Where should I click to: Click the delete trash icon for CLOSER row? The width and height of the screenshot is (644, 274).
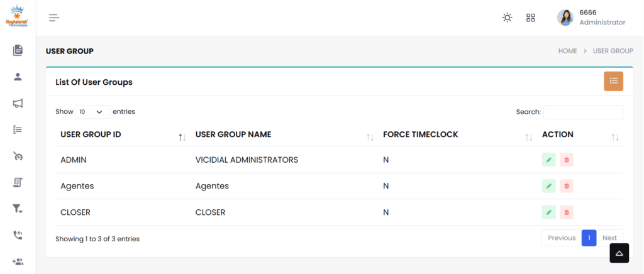pos(567,212)
